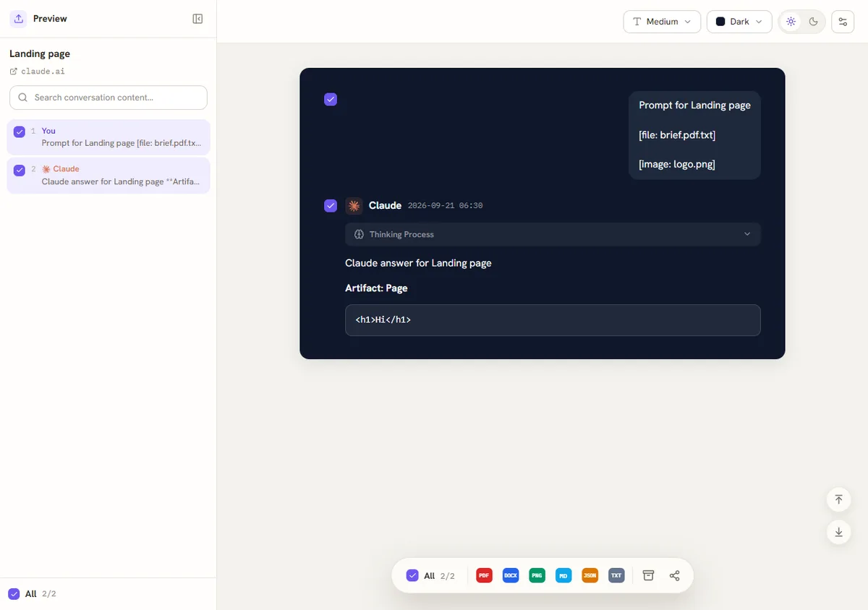The image size is (868, 610).
Task: Switch to light mode sun icon
Action: (791, 22)
